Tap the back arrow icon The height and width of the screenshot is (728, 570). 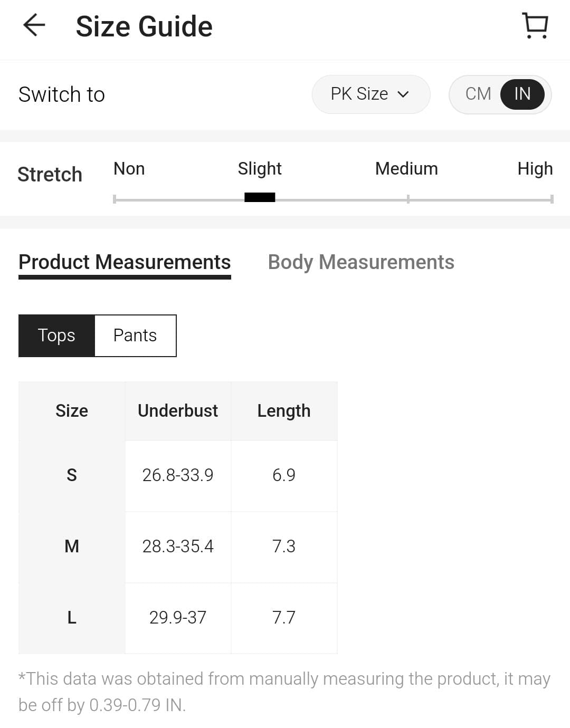[34, 25]
